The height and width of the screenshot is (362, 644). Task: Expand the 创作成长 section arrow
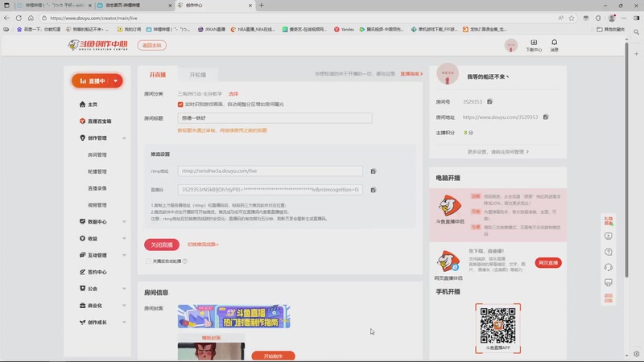(x=124, y=323)
